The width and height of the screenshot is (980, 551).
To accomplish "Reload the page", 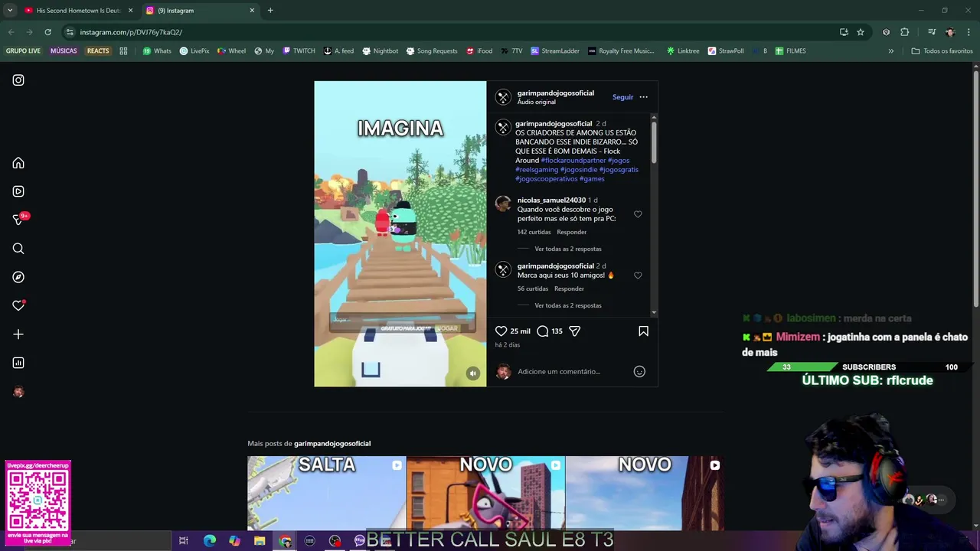I will coord(47,32).
